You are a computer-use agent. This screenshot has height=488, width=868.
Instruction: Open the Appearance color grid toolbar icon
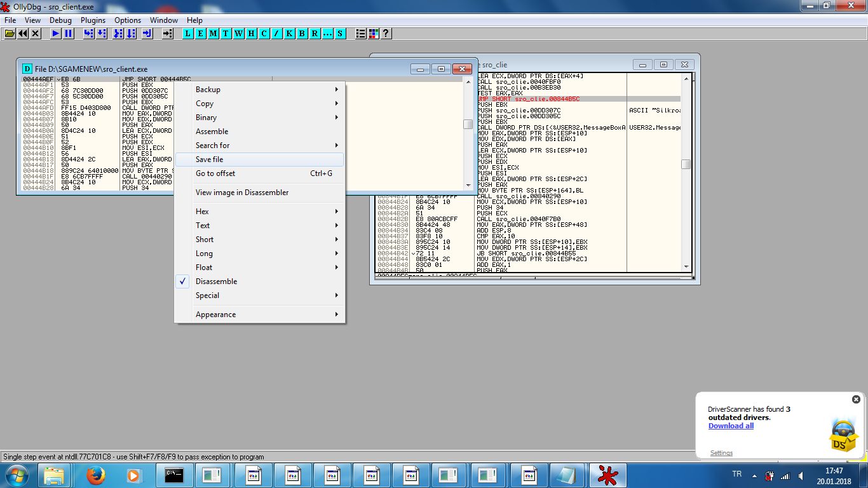[x=374, y=33]
